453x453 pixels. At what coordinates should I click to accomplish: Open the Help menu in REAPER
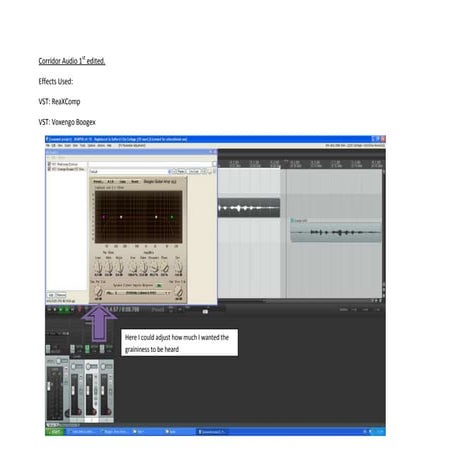(x=109, y=146)
